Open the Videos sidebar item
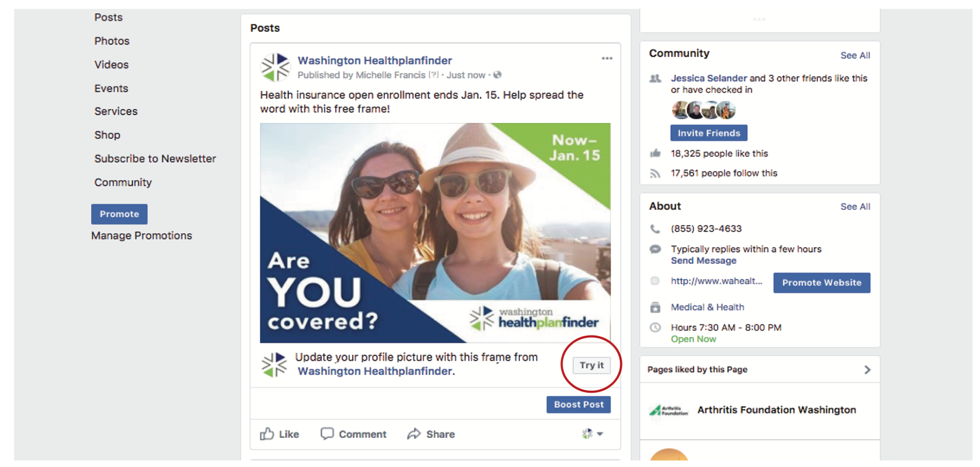 pyautogui.click(x=111, y=65)
